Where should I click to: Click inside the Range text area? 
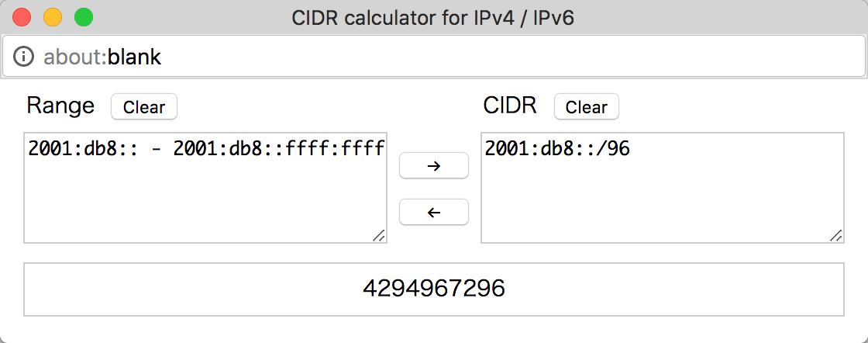coord(205,187)
